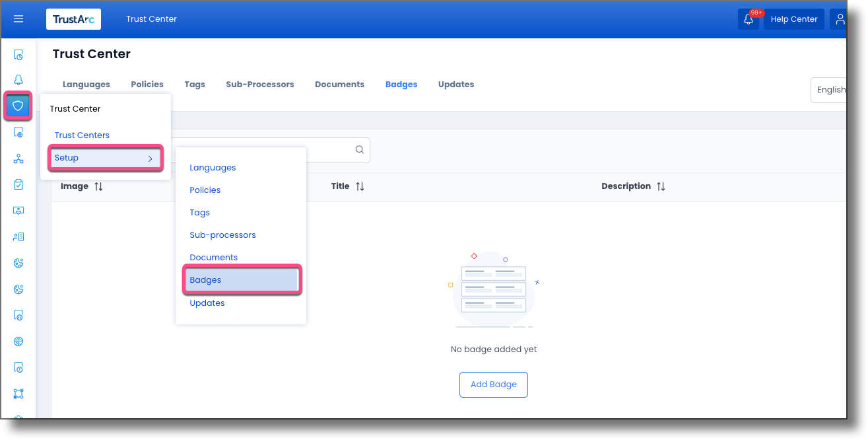Click the bell alerts icon in the sidebar
Image resolution: width=868 pixels, height=440 pixels.
pyautogui.click(x=18, y=79)
